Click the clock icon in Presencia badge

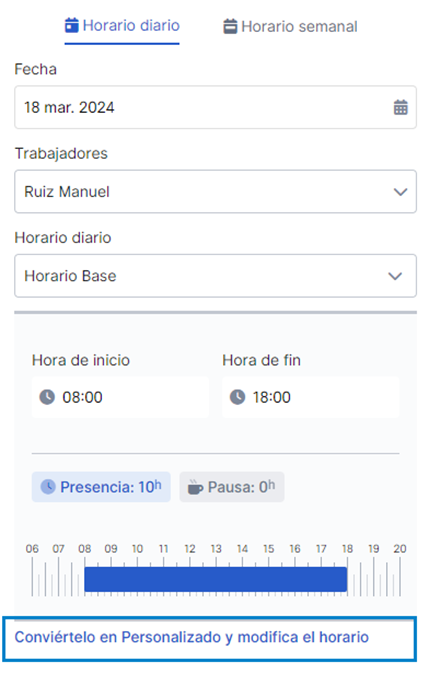tap(48, 487)
